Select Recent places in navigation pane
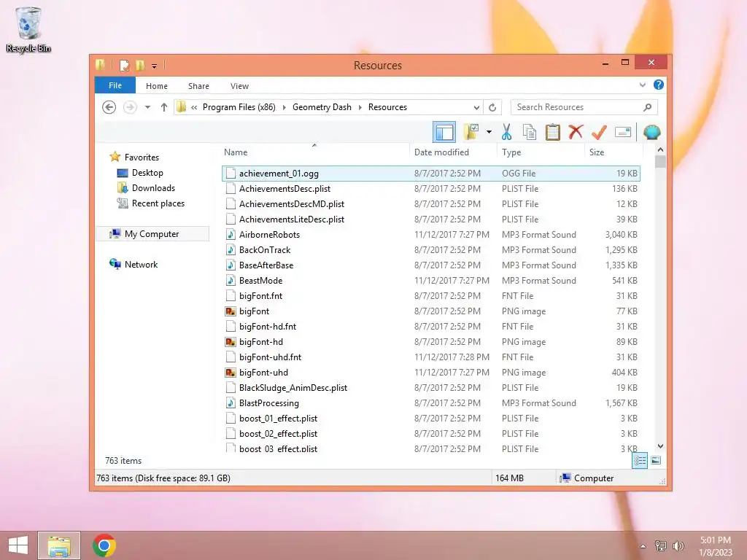The image size is (747, 560). 158,203
